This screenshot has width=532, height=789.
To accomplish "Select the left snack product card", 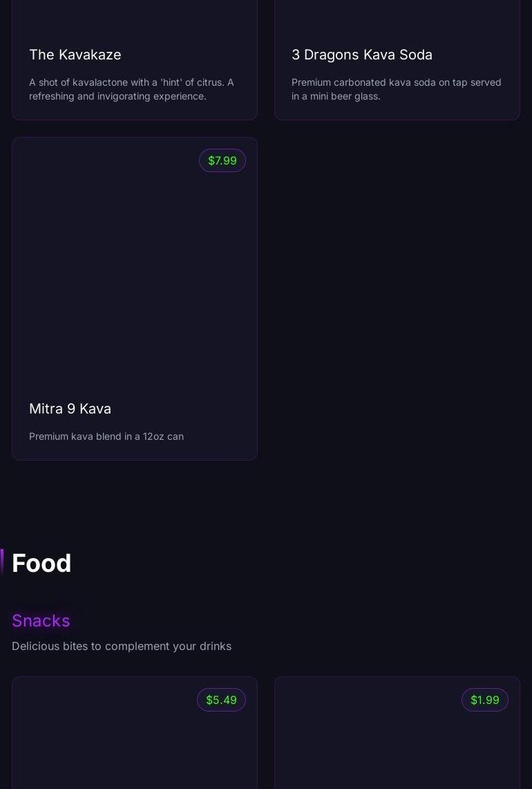I will [x=135, y=733].
